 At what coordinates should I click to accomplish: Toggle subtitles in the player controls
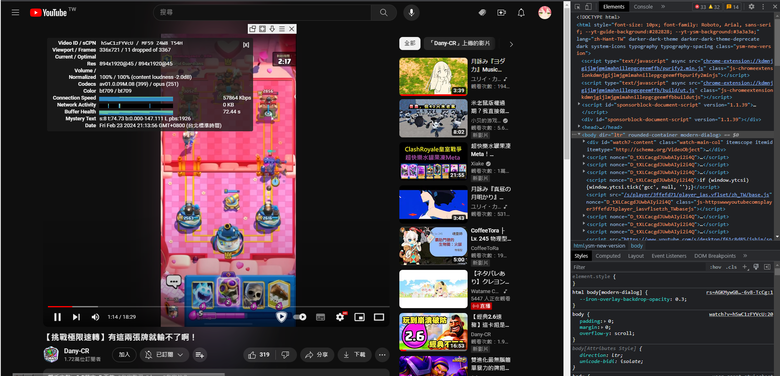pos(320,317)
